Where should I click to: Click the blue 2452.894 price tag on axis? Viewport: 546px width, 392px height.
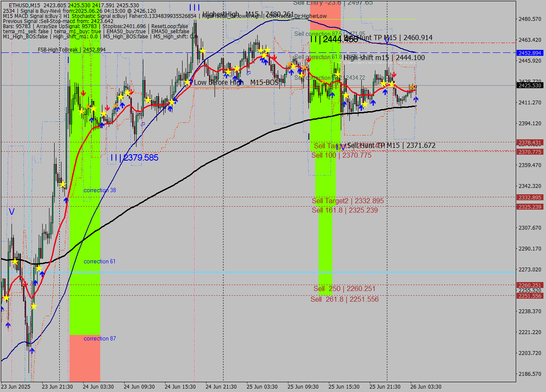pyautogui.click(x=530, y=53)
